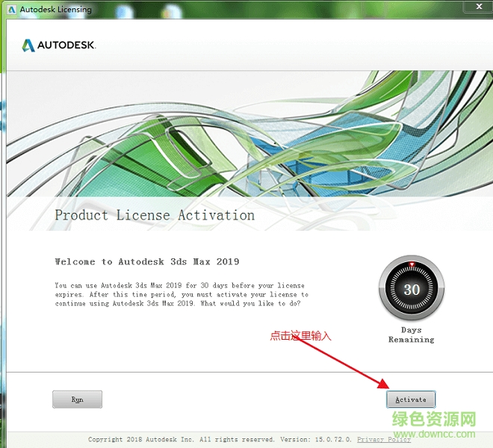Click the Welcome to Autodesk 3ds Max 2019 heading
Screen dimensions: 493x448
click(x=147, y=261)
